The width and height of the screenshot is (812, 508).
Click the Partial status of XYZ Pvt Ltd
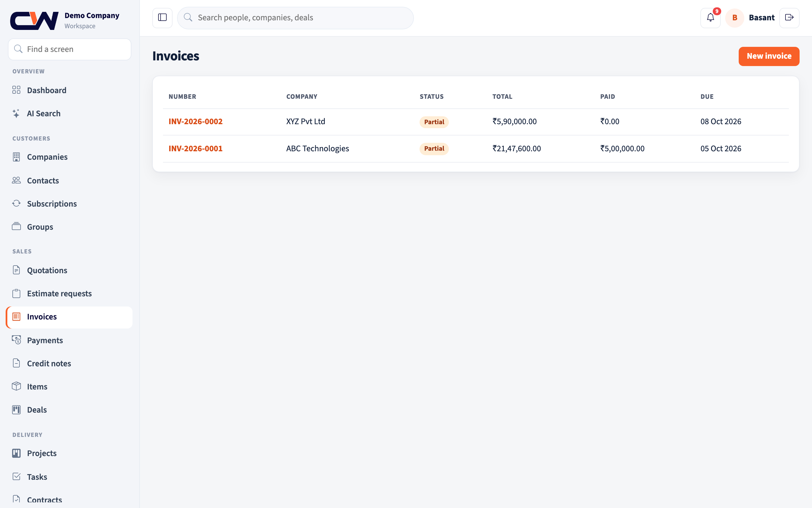tap(434, 122)
